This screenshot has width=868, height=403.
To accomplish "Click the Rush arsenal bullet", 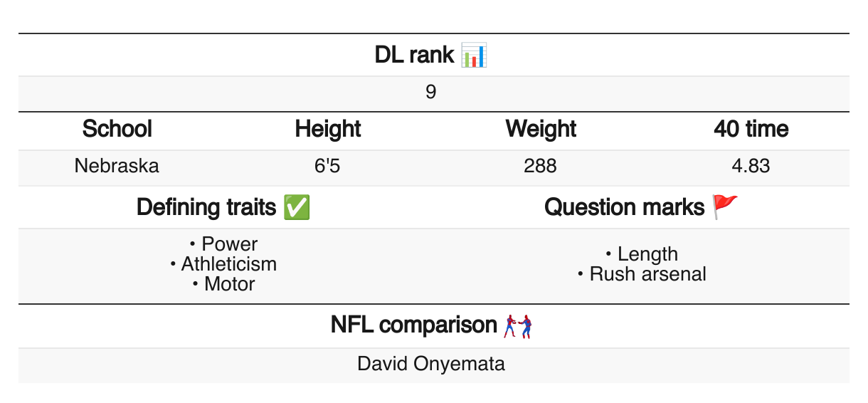I will coord(642,274).
